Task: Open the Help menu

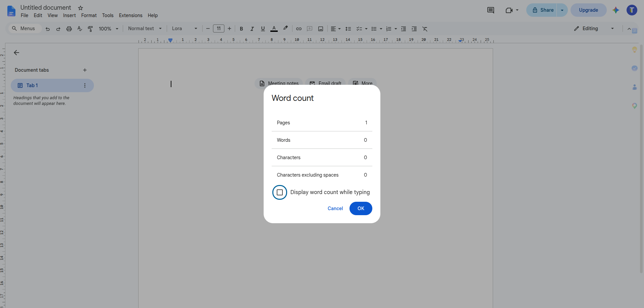Action: click(153, 15)
